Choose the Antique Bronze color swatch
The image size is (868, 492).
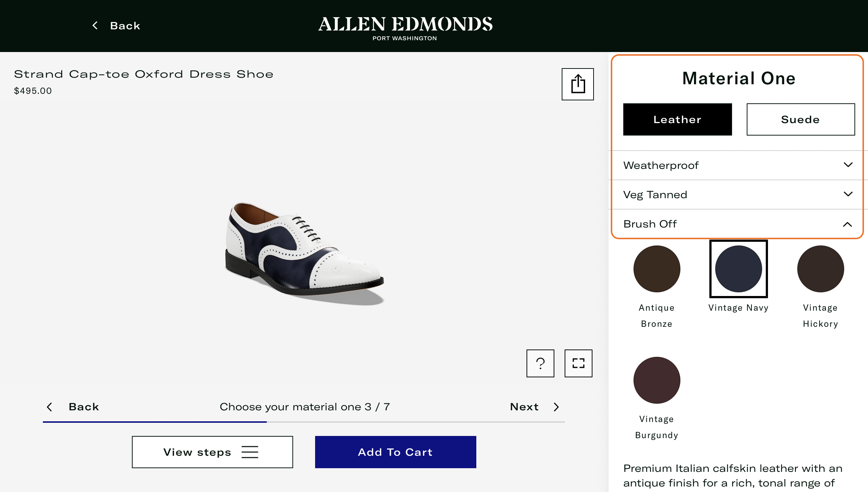[x=657, y=269]
